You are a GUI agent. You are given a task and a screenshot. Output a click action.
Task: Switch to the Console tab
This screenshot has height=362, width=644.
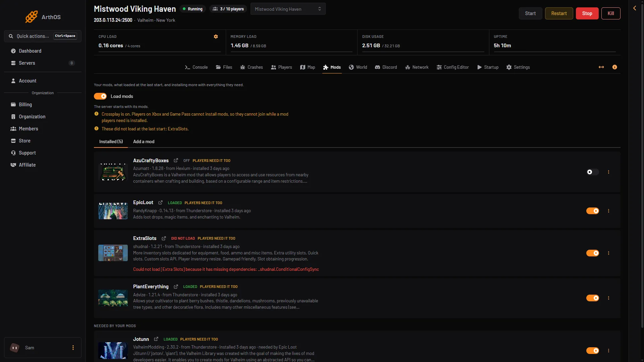(x=196, y=67)
